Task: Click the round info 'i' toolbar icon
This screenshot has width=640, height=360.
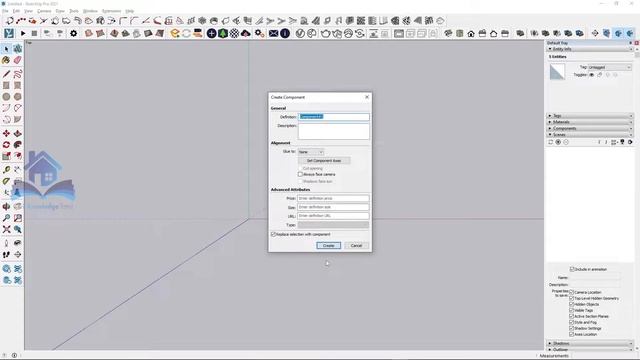Action: (x=285, y=33)
